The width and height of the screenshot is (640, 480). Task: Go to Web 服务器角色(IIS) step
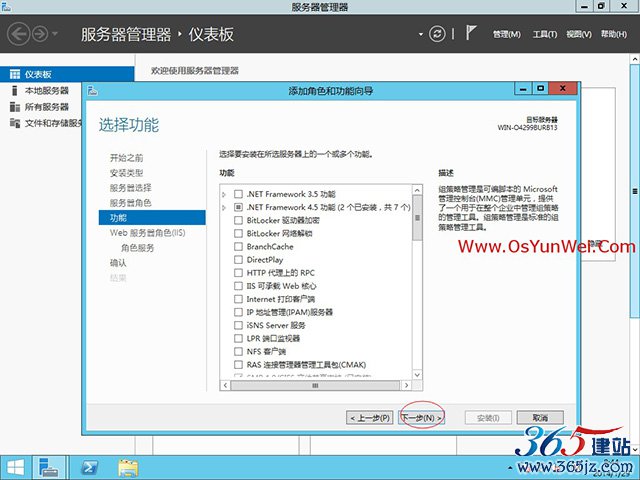click(x=147, y=233)
